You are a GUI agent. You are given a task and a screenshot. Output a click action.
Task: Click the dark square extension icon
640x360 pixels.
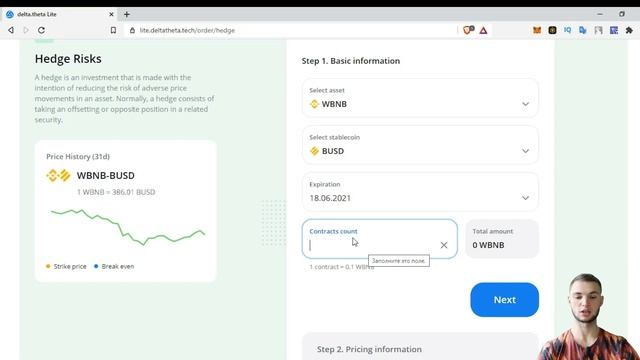pyautogui.click(x=552, y=30)
